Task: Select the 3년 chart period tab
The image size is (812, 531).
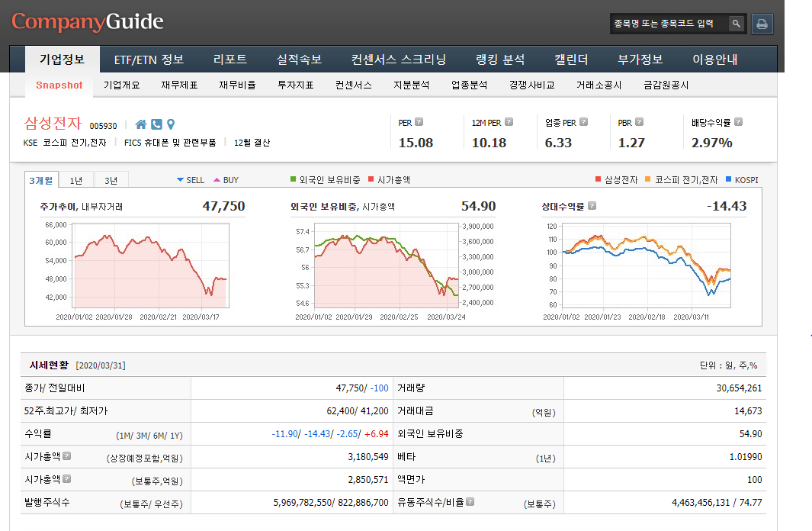Action: [x=111, y=180]
